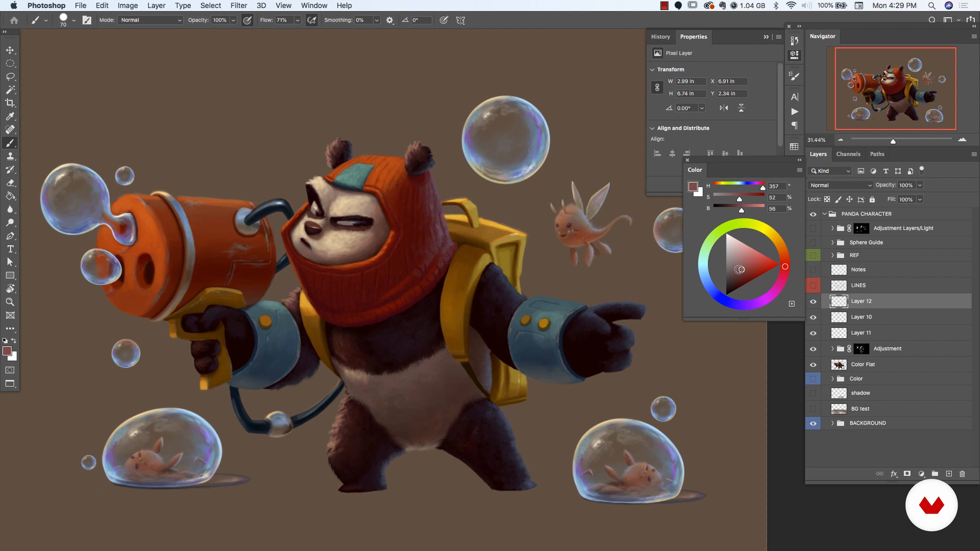
Task: Toggle symmetry paint butterfly icon
Action: [x=460, y=20]
